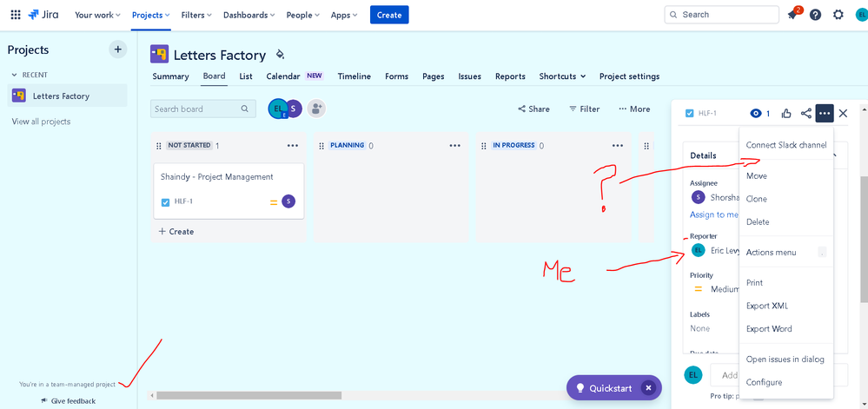Image resolution: width=868 pixels, height=409 pixels.
Task: Click the blue Create button
Action: pyautogui.click(x=389, y=15)
